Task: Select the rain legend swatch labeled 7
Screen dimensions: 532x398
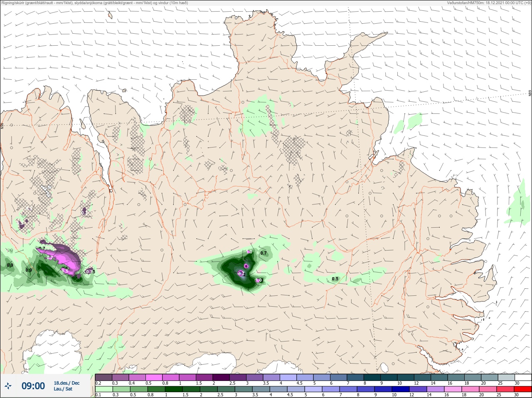Action: coord(348,389)
